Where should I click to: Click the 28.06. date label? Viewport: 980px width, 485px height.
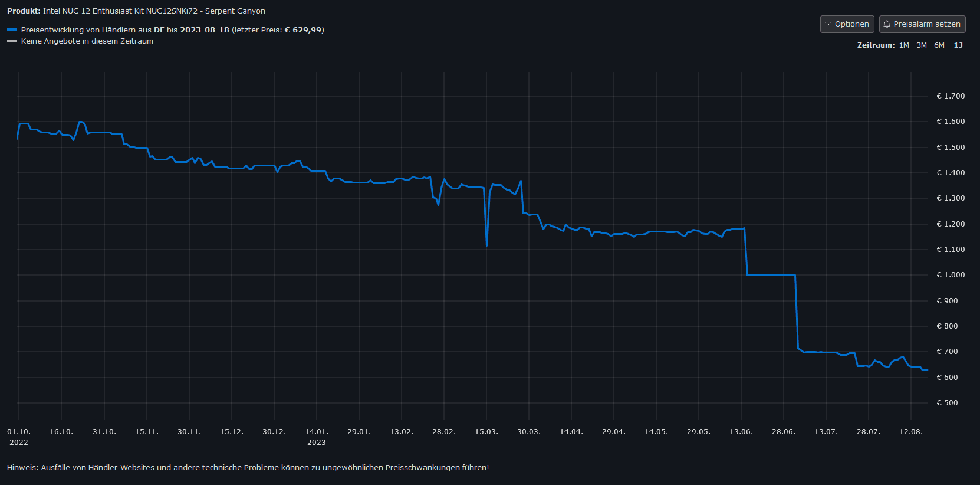pyautogui.click(x=784, y=432)
